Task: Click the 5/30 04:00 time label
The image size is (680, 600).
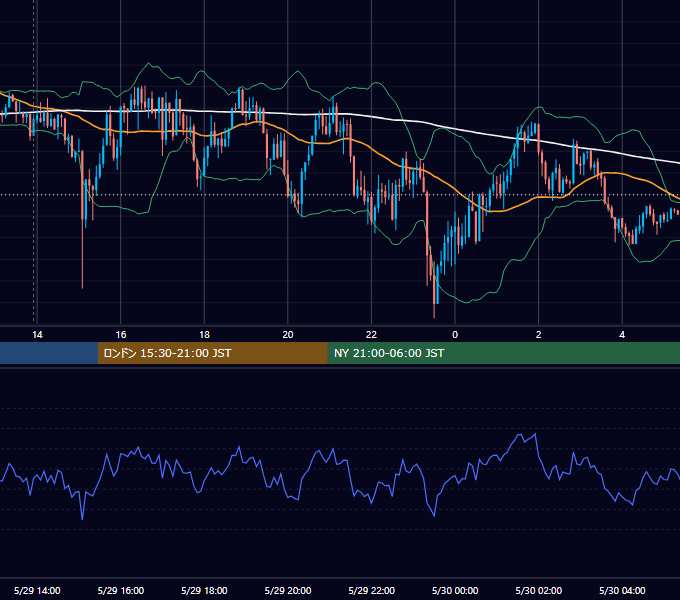Action: pos(622,590)
